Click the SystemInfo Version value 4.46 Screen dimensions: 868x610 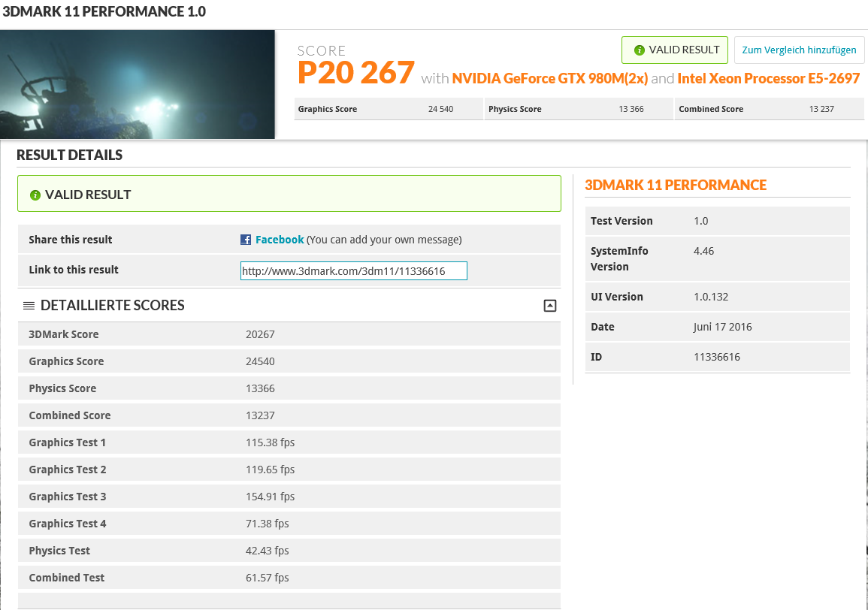click(703, 251)
